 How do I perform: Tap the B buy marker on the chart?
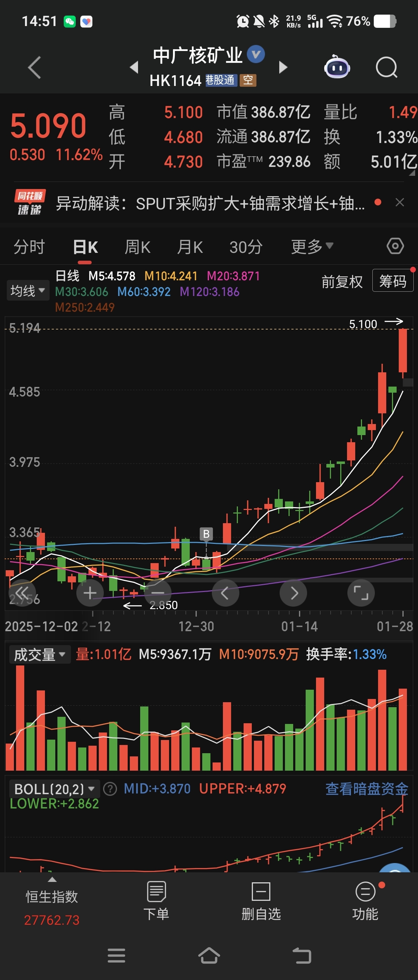point(206,534)
